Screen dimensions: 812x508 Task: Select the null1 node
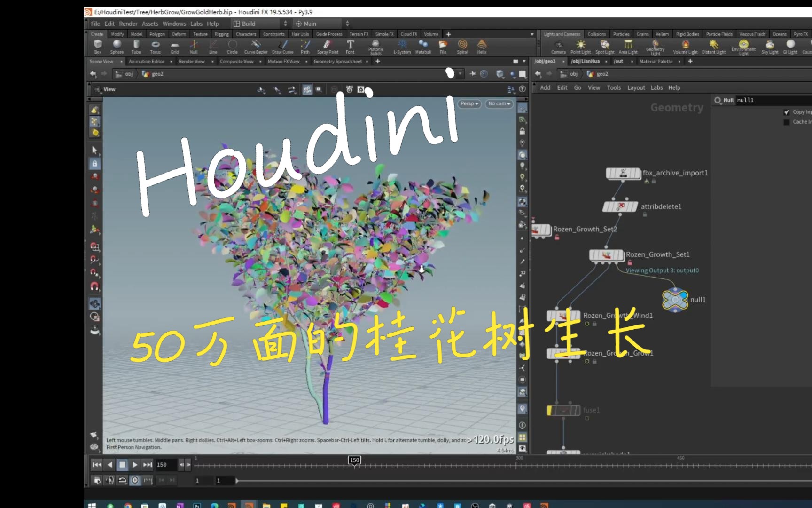[x=675, y=299]
